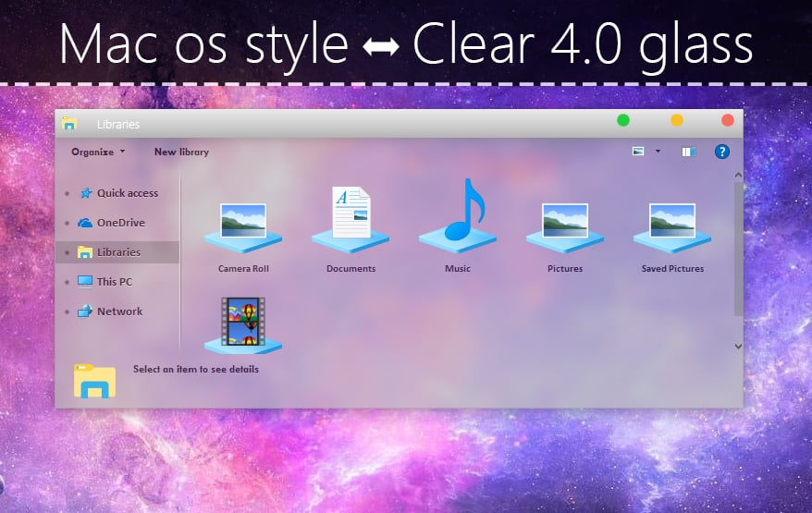
Task: Open the Documents library icon
Action: pos(351,219)
